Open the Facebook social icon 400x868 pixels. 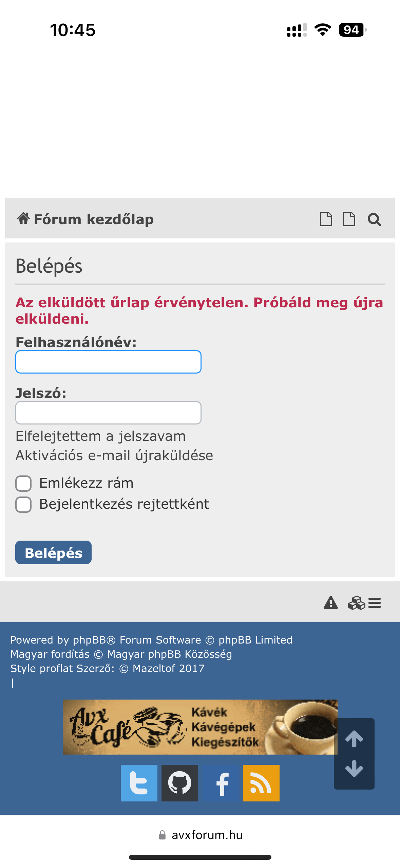221,783
